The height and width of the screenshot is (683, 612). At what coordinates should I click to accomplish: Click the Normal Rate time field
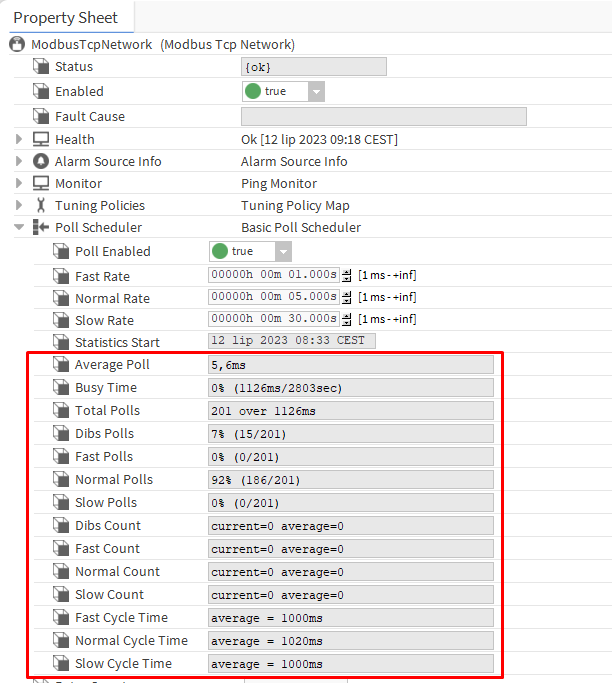273,297
